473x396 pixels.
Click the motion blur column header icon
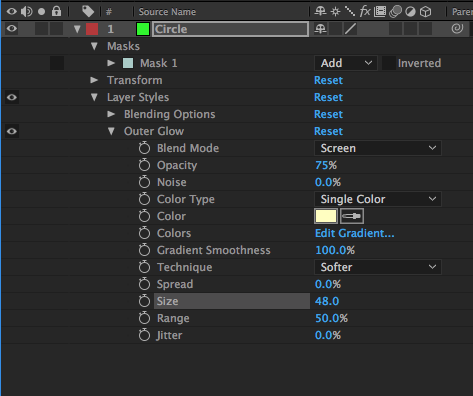tap(395, 12)
